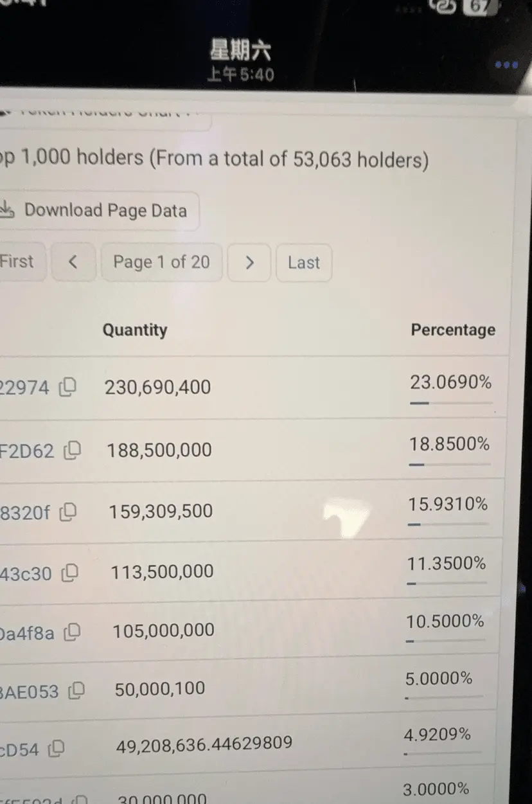Copy address ending in a4f8a

tap(73, 632)
